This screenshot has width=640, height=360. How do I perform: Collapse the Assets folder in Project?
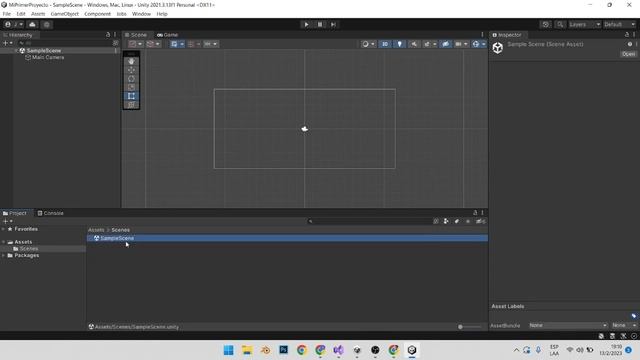click(x=4, y=242)
